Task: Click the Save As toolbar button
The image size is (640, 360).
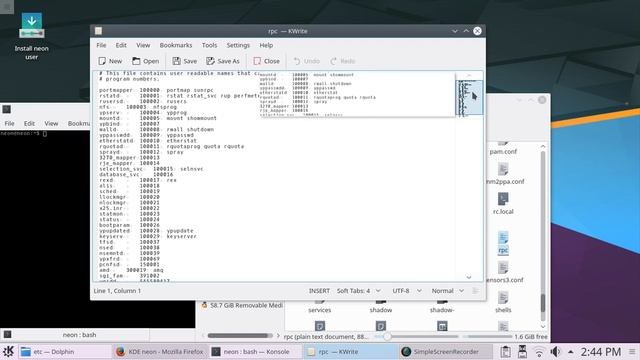Action: click(223, 61)
